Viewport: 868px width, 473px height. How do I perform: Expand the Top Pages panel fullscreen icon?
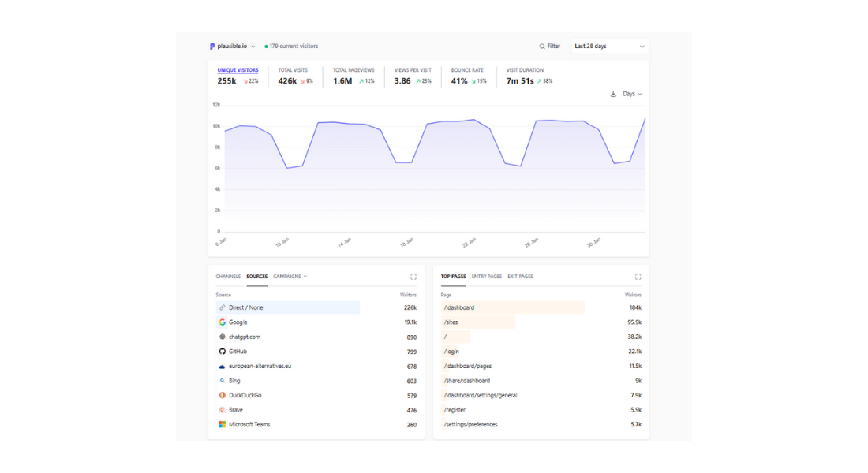click(x=638, y=277)
